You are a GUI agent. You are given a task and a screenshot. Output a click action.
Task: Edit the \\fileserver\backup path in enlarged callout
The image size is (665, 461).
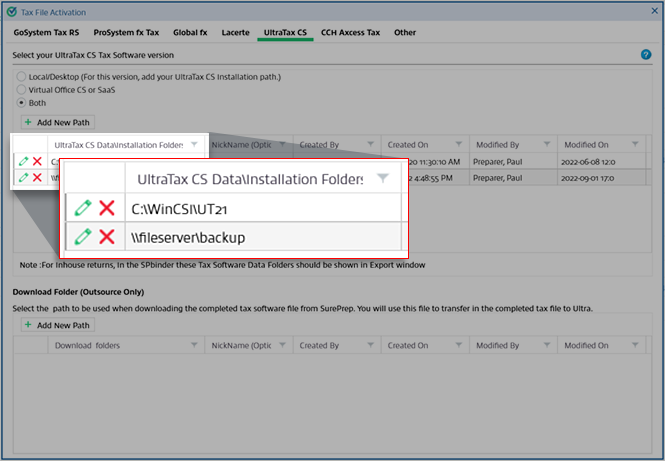(83, 237)
